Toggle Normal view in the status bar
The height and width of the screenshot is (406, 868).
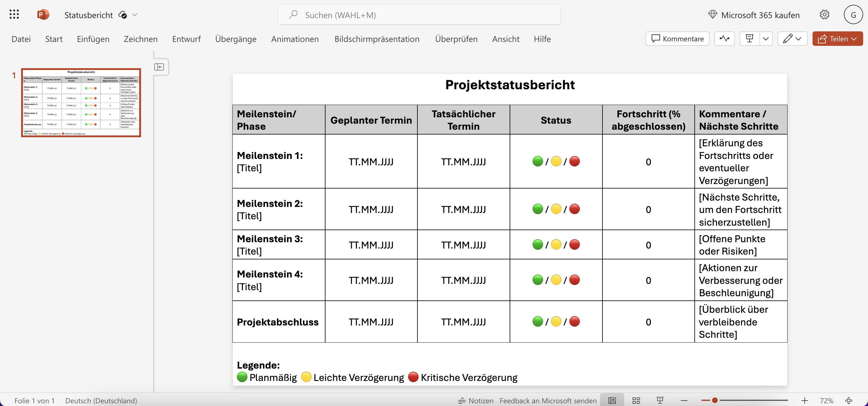pyautogui.click(x=612, y=401)
